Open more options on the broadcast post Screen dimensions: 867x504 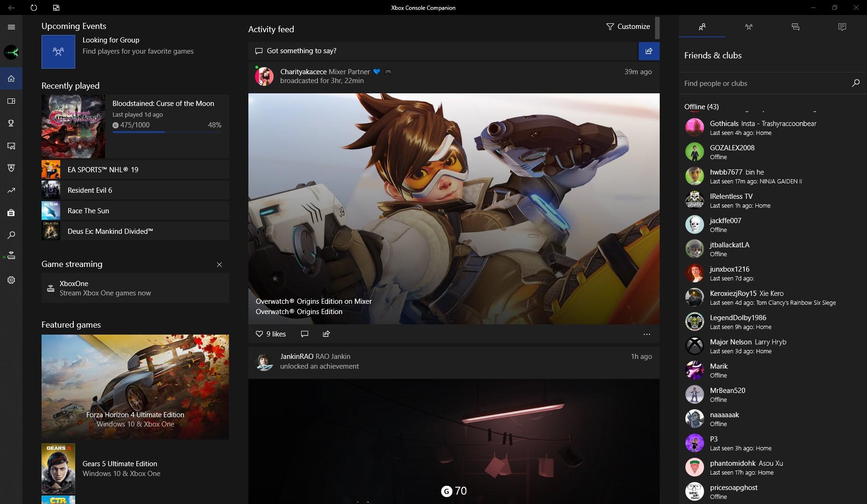(x=647, y=334)
